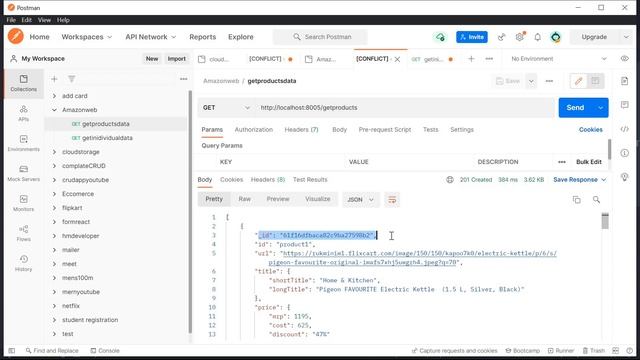Viewport: 640px width, 360px height.
Task: Click Bulk Edit for query params
Action: 589,162
